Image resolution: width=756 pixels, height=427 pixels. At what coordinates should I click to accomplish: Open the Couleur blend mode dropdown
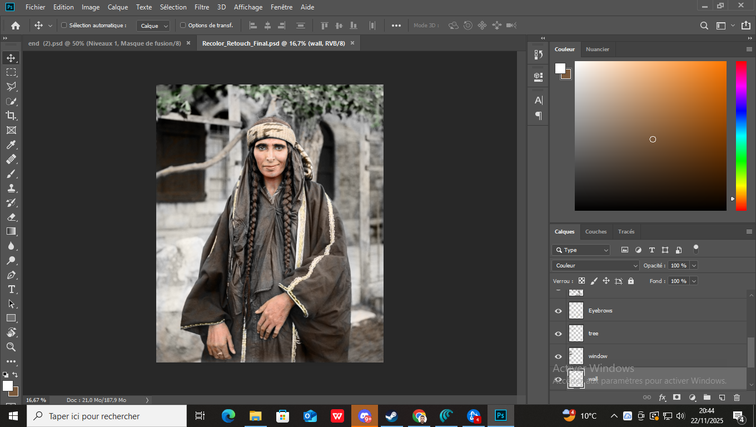tap(596, 265)
